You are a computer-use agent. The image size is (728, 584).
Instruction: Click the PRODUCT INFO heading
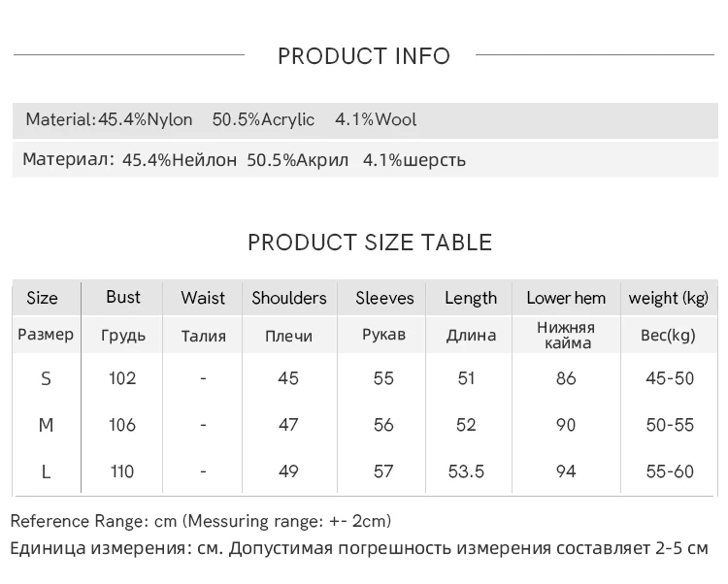click(364, 56)
